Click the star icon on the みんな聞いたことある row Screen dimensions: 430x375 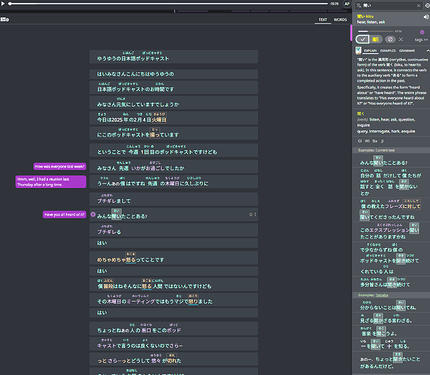click(x=250, y=214)
